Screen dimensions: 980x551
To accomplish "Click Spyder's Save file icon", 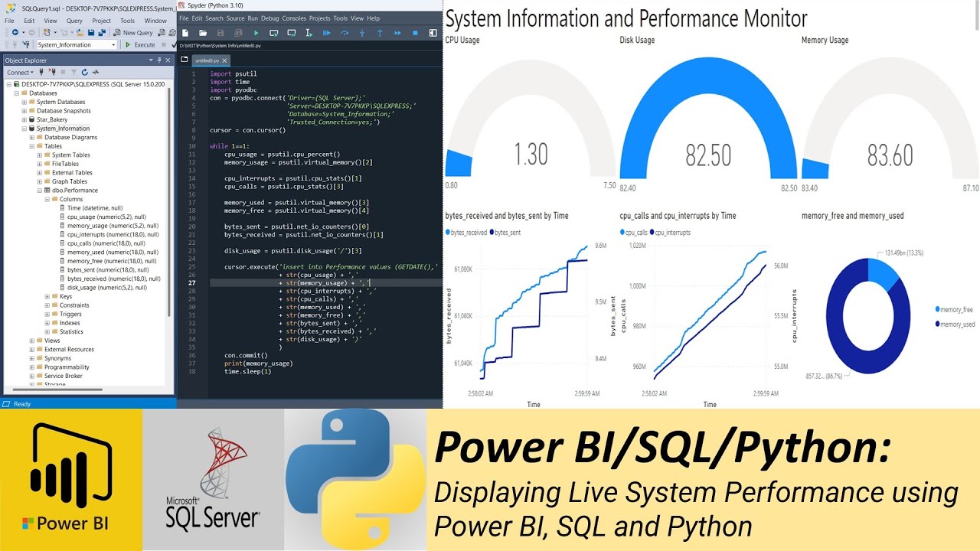I will 220,33.
